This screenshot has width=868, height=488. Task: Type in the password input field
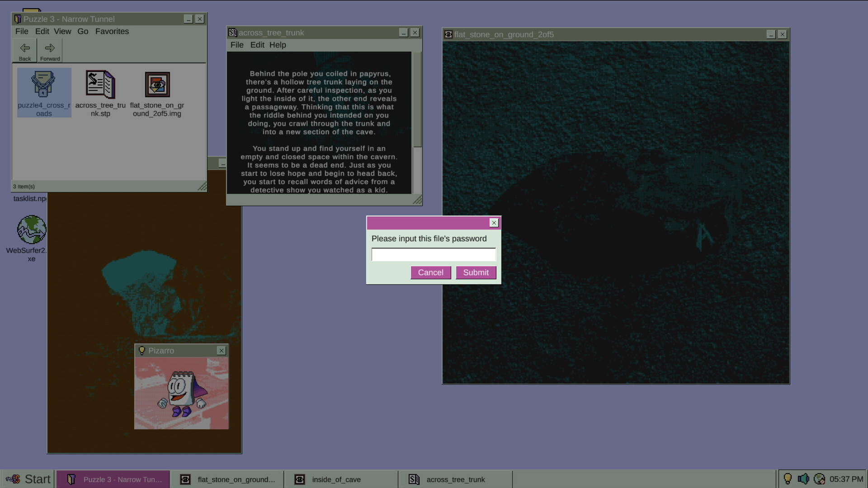[433, 254]
